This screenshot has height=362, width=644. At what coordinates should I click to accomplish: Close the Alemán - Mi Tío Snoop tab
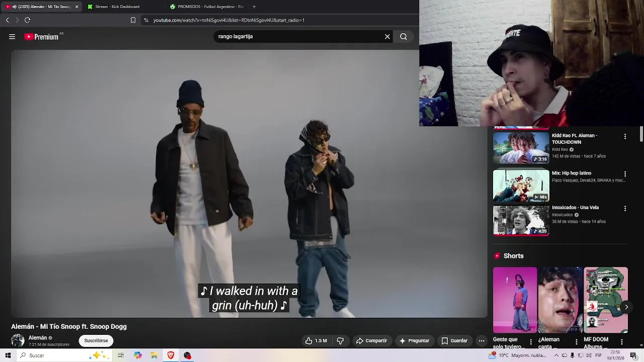tap(76, 7)
